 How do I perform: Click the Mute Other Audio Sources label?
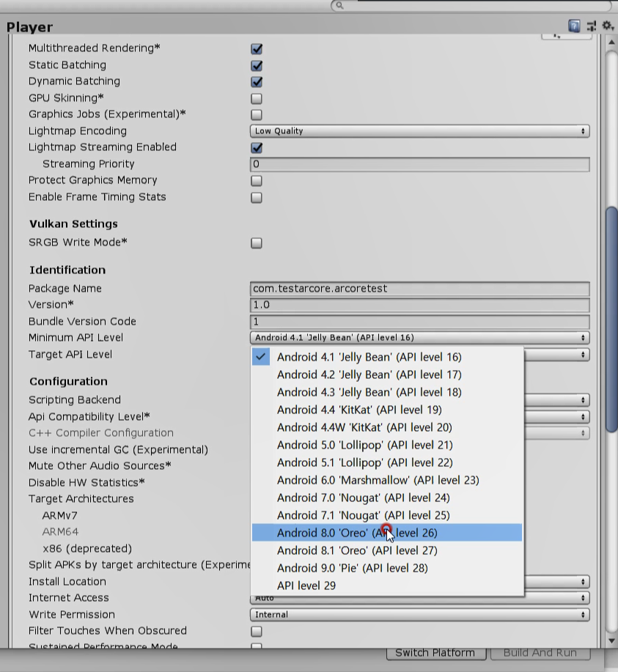point(100,466)
